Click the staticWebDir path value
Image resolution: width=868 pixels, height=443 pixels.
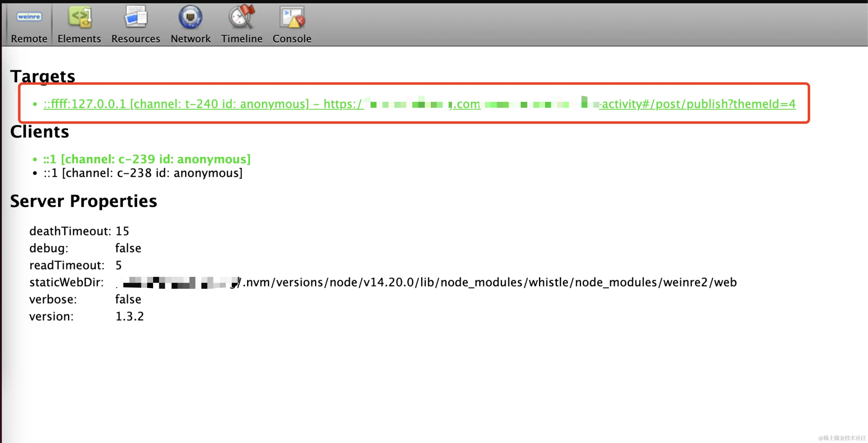tap(489, 282)
